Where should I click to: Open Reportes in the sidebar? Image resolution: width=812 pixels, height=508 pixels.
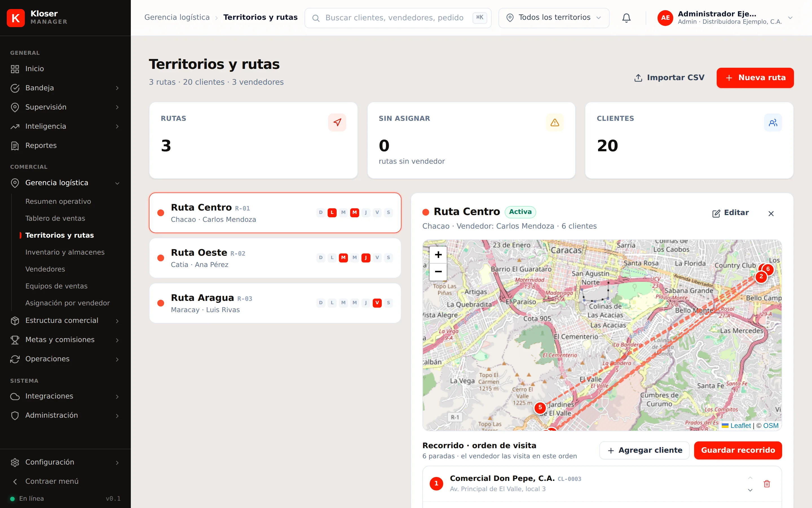coord(65,145)
